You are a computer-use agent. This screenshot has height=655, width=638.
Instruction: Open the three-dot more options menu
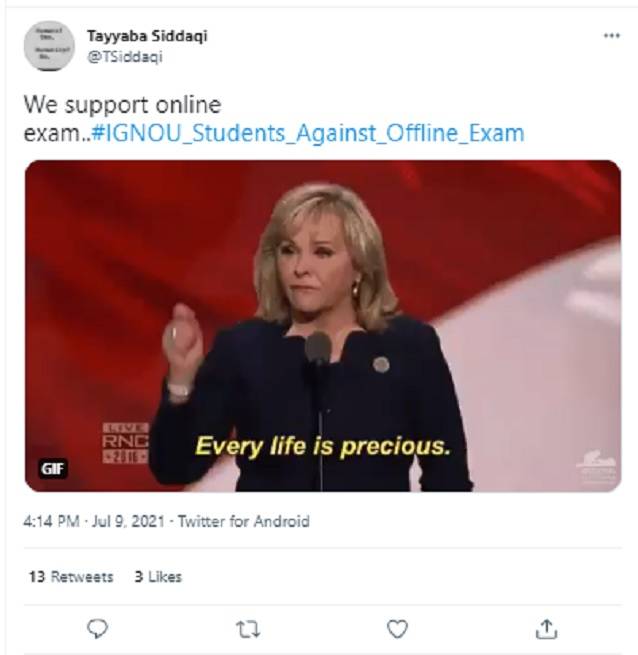tap(612, 36)
